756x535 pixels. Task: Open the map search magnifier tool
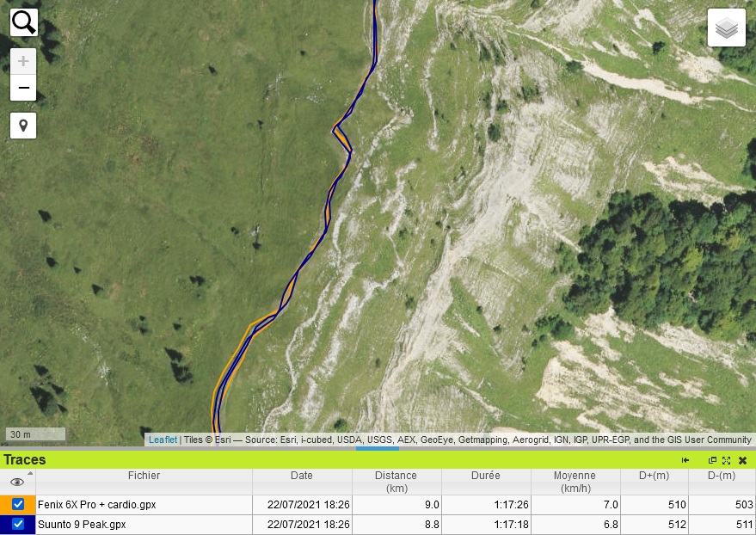24,22
